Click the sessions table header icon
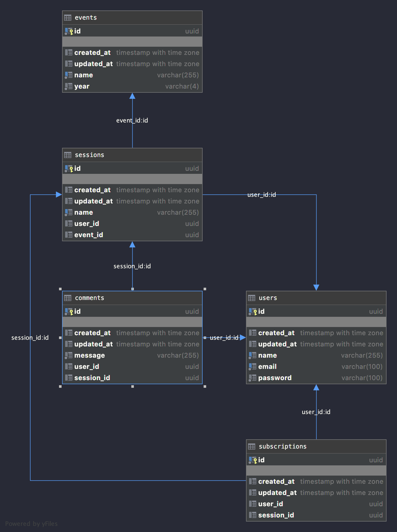 click(68, 155)
